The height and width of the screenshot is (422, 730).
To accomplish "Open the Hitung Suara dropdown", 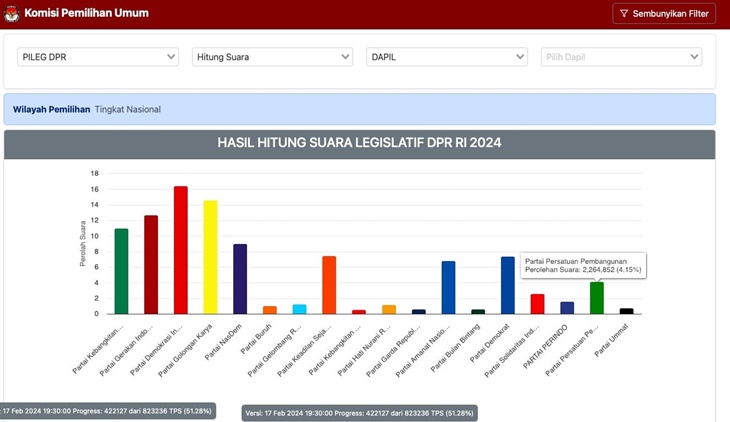I will pos(272,57).
